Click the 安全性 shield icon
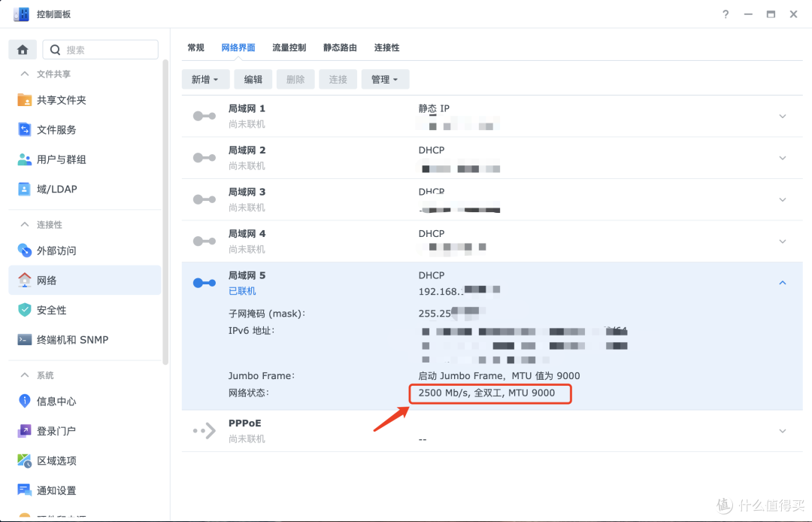812x522 pixels. (24, 310)
